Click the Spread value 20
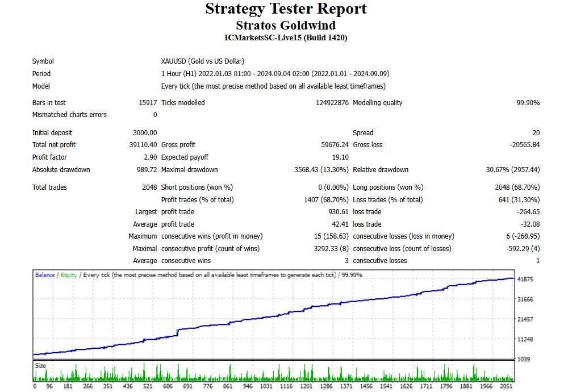The image size is (568, 392). point(536,132)
